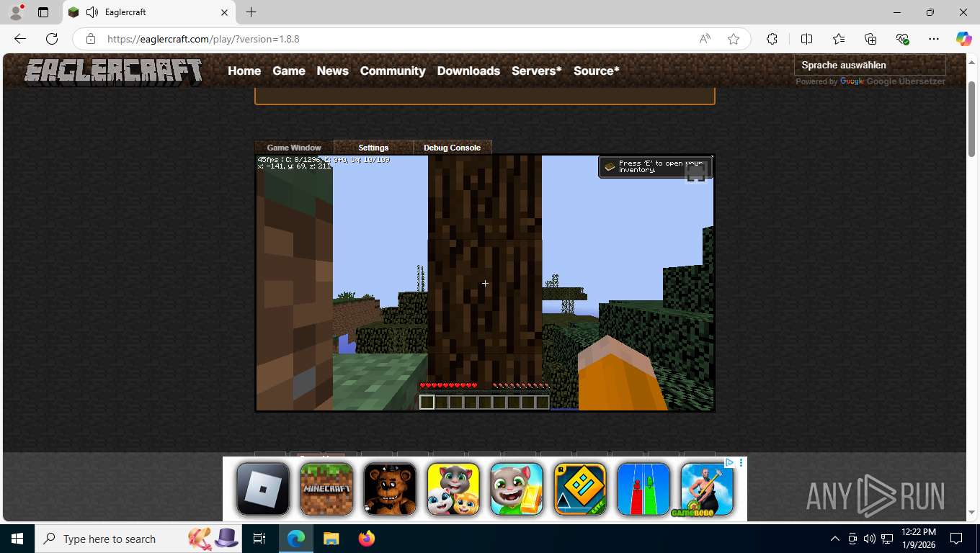Open the Five Nights at Freddy's bear icon

(390, 489)
